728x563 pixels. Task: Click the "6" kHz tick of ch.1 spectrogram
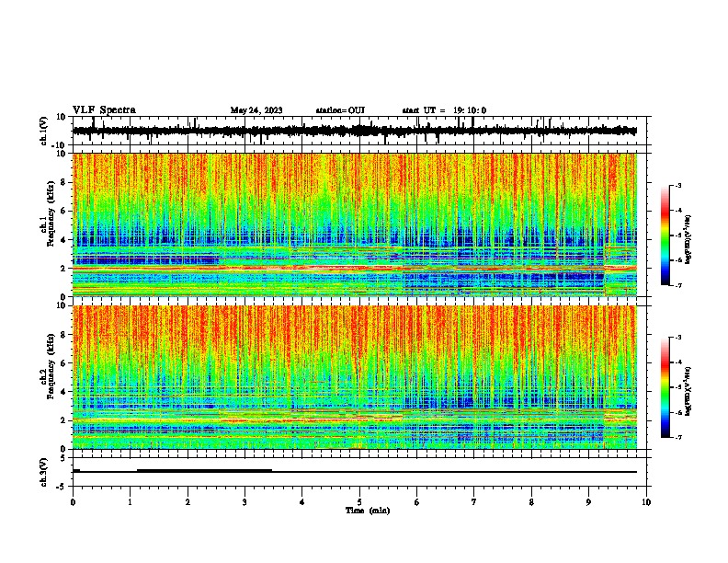pyautogui.click(x=63, y=211)
